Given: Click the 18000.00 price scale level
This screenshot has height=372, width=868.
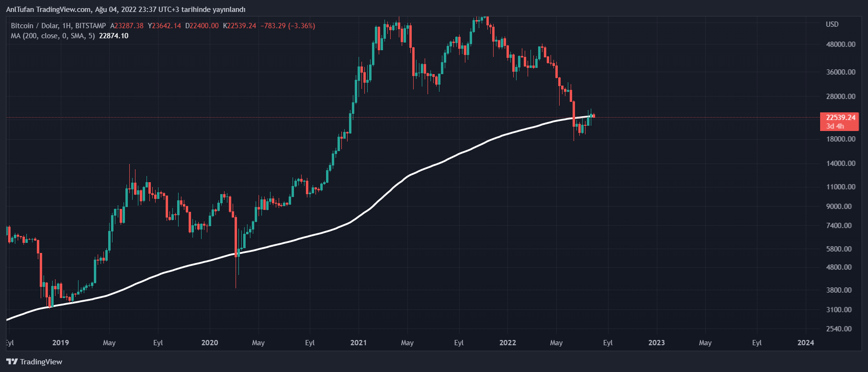Looking at the screenshot, I should coord(841,139).
